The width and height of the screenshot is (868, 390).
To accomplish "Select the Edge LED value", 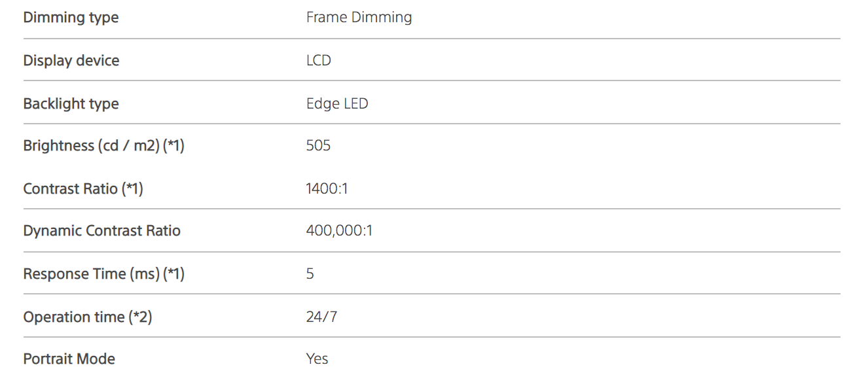I will point(336,104).
